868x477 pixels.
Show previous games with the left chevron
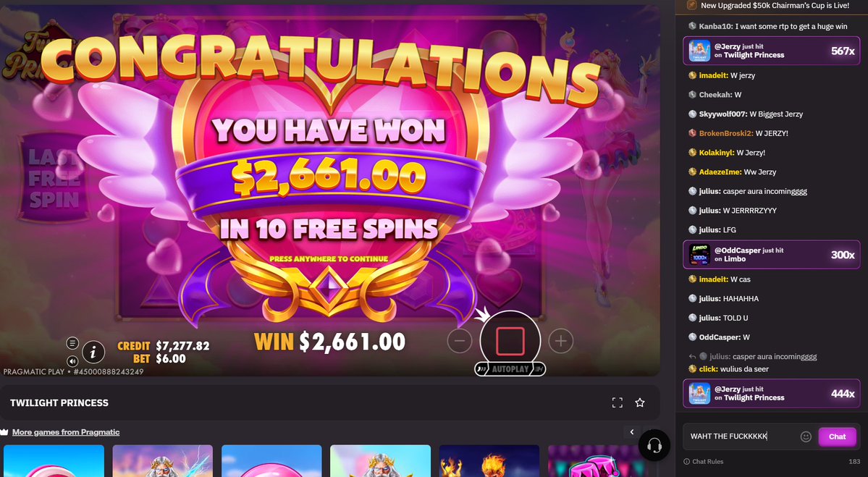631,432
